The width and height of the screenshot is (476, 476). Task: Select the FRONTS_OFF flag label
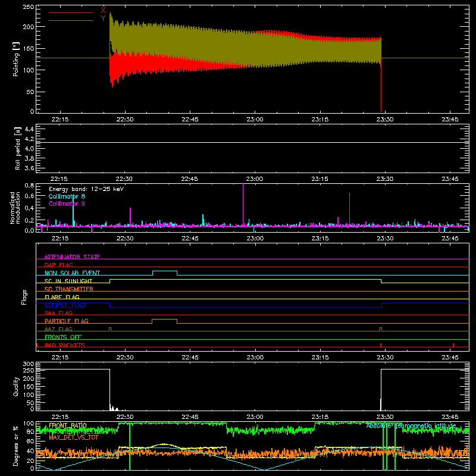click(63, 337)
